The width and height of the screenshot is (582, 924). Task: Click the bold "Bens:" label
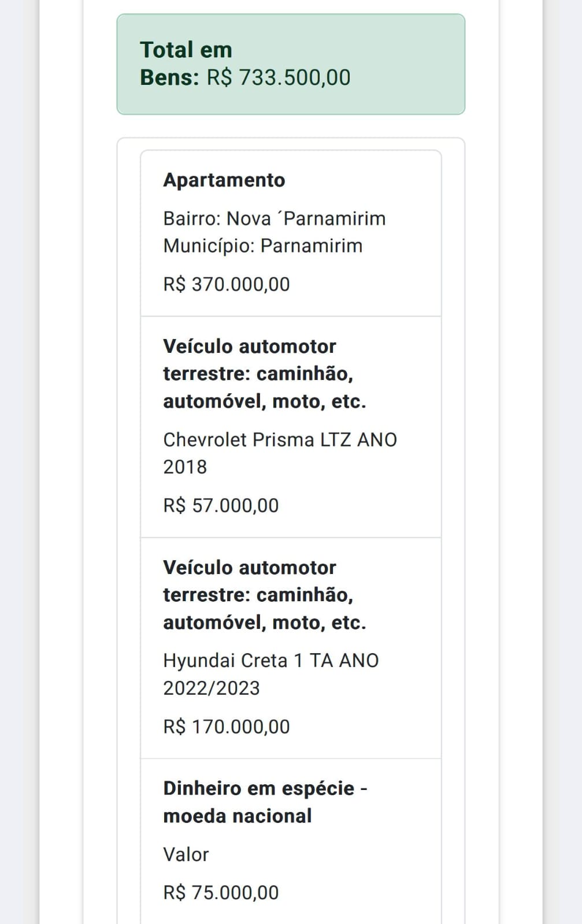pos(169,77)
